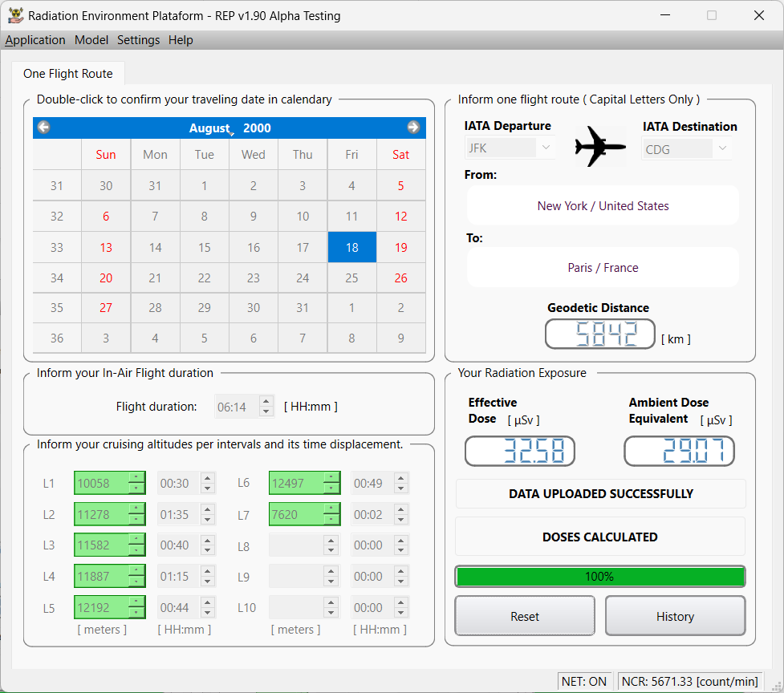Decrease L5 altitude using down spinner arrow
The width and height of the screenshot is (784, 693).
[136, 613]
